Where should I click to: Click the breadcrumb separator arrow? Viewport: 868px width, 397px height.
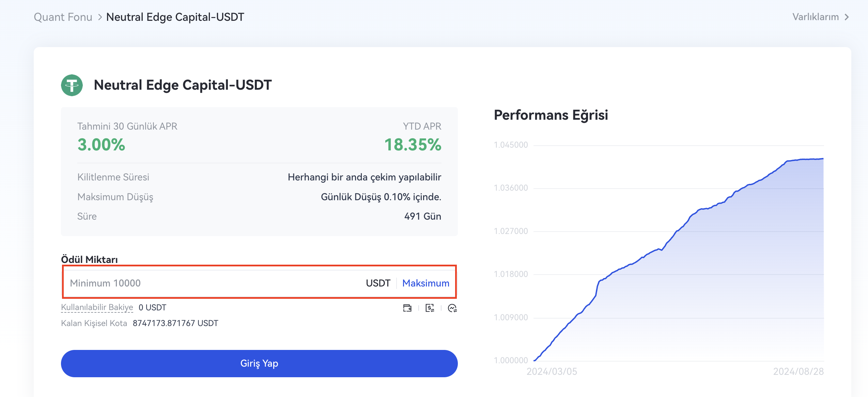100,17
